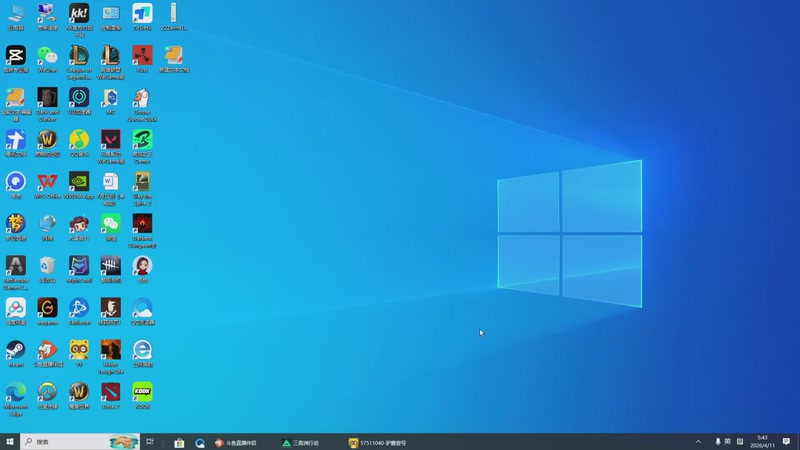Image resolution: width=800 pixels, height=450 pixels.
Task: Launch the Valorant WeGame shortcut
Action: click(x=111, y=146)
